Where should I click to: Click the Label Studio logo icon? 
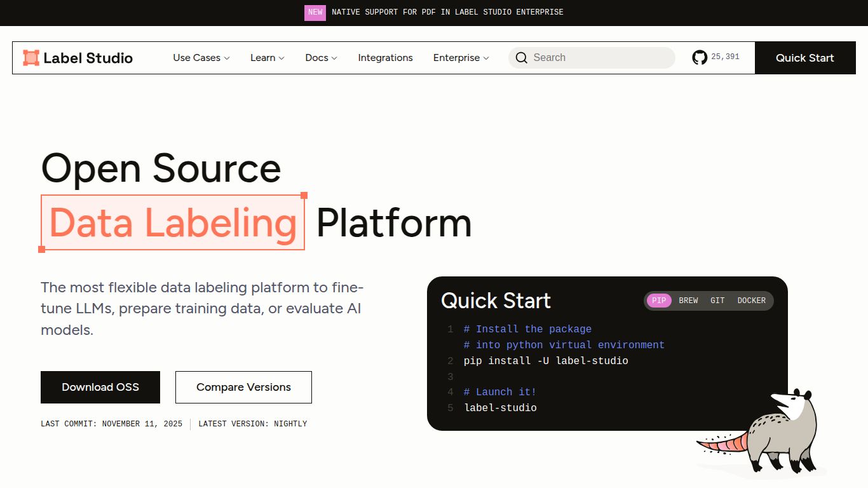tap(31, 57)
